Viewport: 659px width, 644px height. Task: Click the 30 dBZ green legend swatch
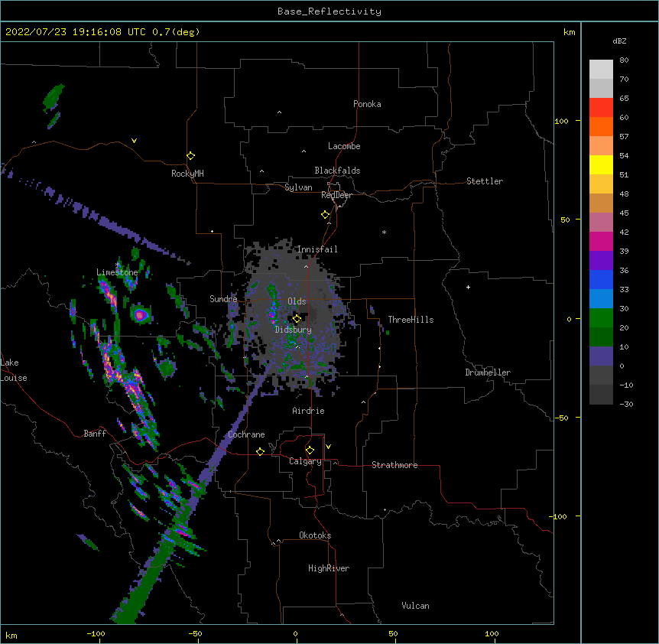tap(601, 318)
